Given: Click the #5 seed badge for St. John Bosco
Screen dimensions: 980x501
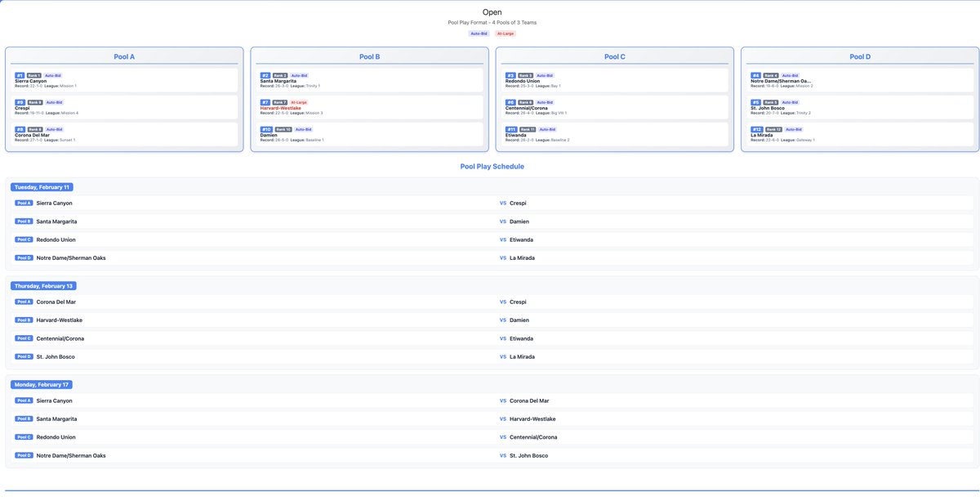Looking at the screenshot, I should point(755,102).
